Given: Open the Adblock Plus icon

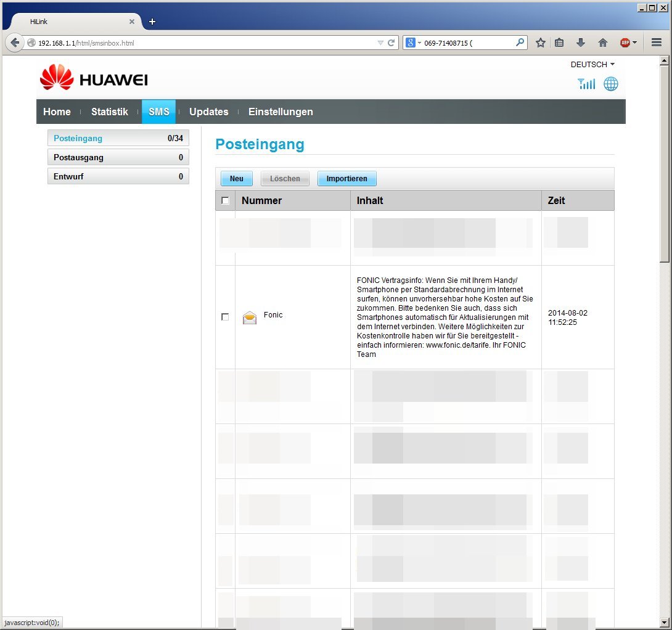Looking at the screenshot, I should click(625, 43).
